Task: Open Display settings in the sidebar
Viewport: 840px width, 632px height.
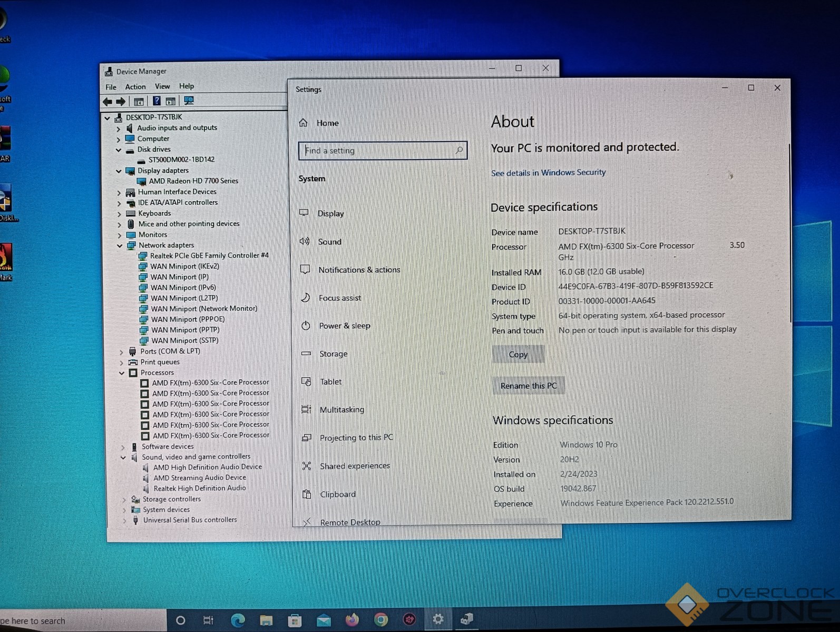Action: (x=322, y=213)
